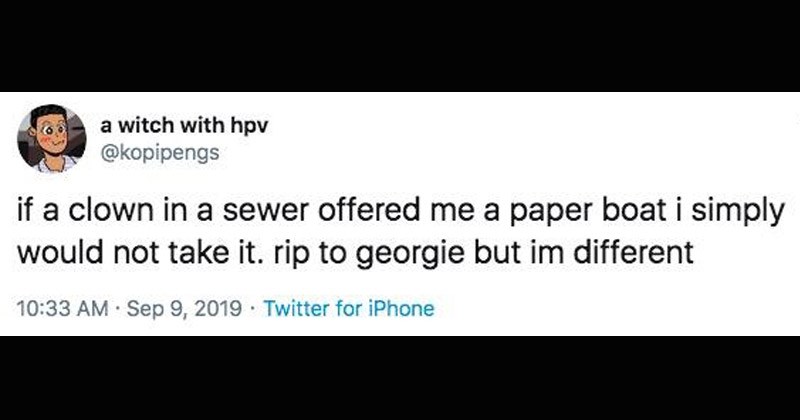
Task: Click the word "iPhone" in the footer
Action: pyautogui.click(x=402, y=308)
